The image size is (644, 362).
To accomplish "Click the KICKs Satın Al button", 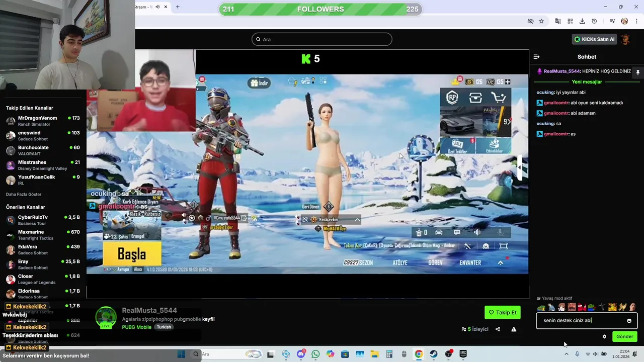I will tap(594, 39).
